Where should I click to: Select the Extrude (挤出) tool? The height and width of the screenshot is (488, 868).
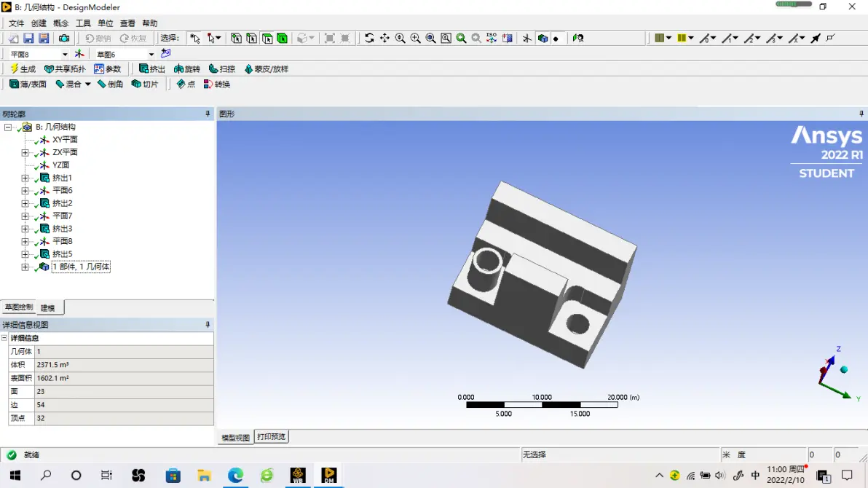[151, 68]
